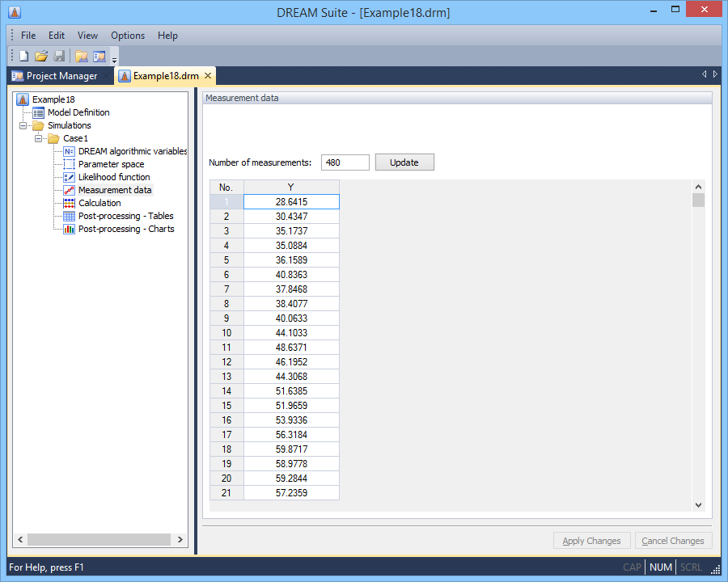This screenshot has height=582, width=728.
Task: Click table scrollbar up arrow
Action: 698,187
